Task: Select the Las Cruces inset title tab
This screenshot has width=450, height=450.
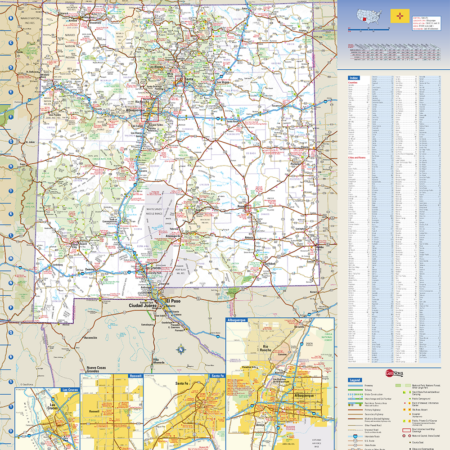Action: pyautogui.click(x=70, y=389)
